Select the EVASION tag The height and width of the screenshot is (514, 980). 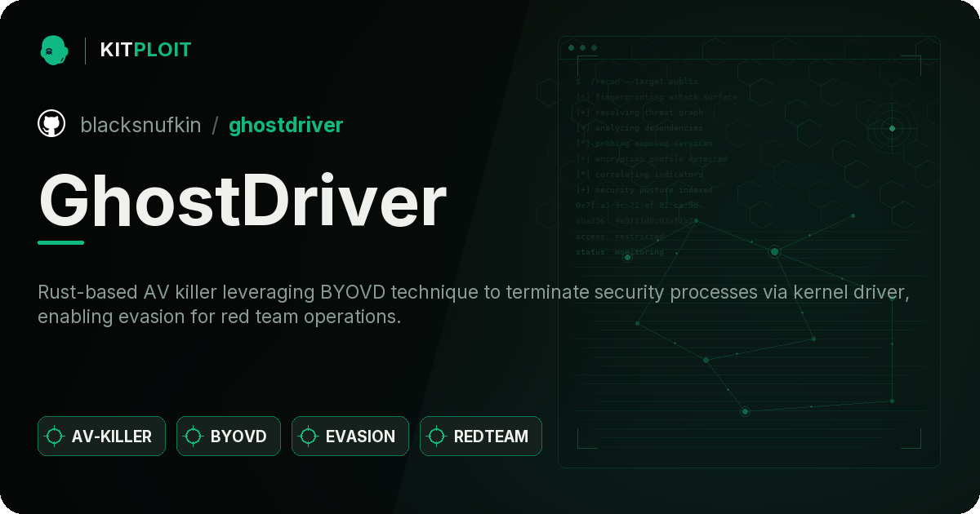[x=350, y=436]
